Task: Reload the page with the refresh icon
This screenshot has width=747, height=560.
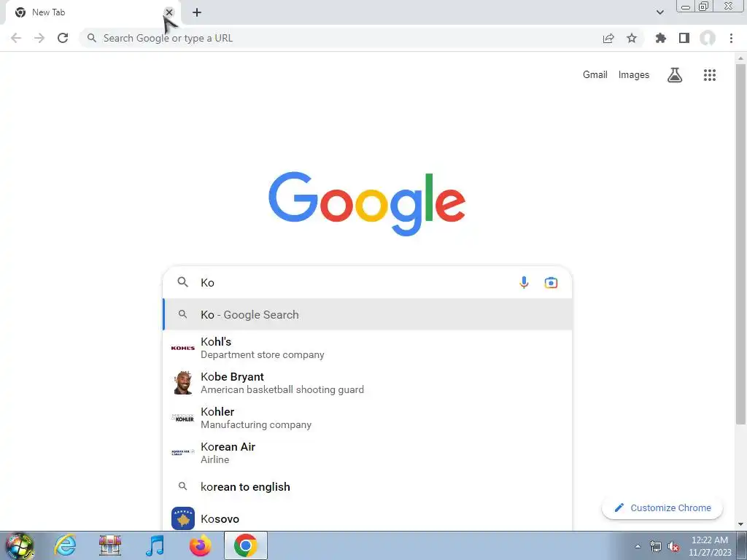Action: click(63, 38)
